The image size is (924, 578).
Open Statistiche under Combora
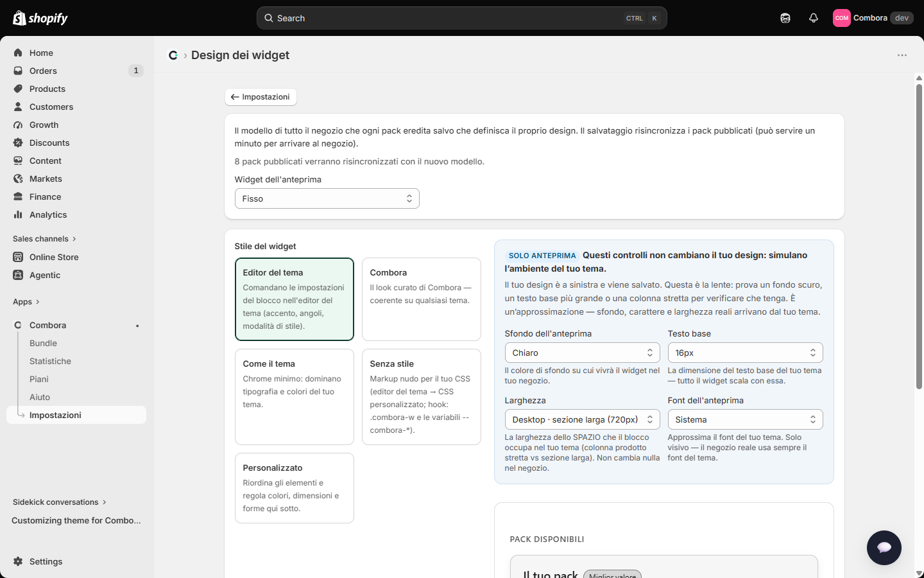pyautogui.click(x=50, y=361)
